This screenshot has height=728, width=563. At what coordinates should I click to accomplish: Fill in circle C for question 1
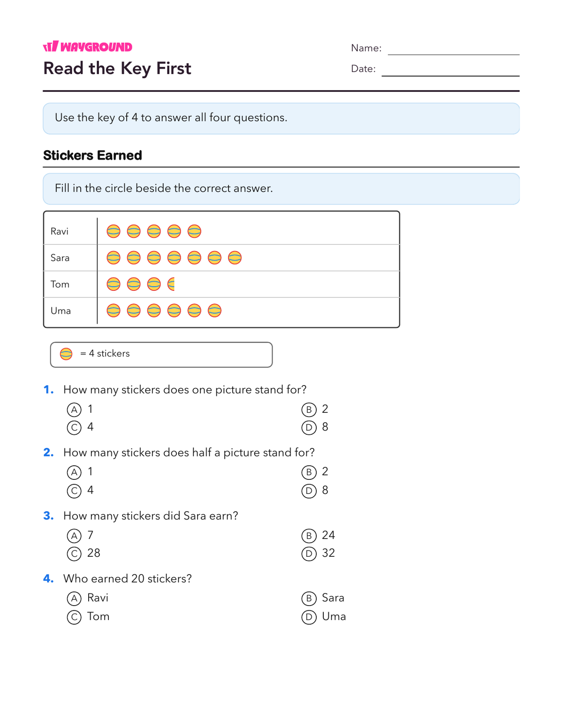[74, 428]
